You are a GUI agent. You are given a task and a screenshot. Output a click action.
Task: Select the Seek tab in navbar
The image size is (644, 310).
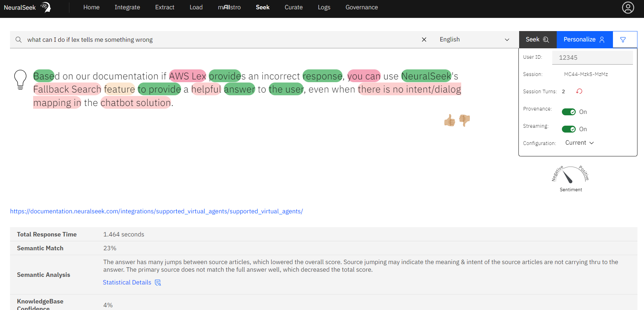[262, 7]
